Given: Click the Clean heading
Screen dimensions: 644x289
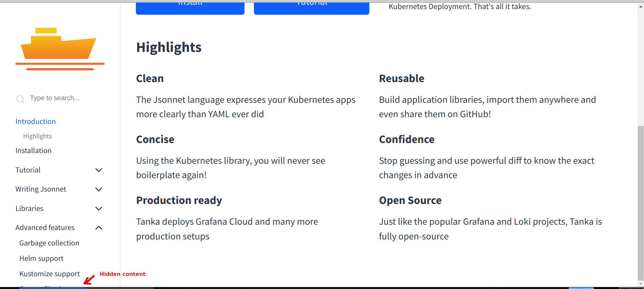Looking at the screenshot, I should click(x=150, y=78).
